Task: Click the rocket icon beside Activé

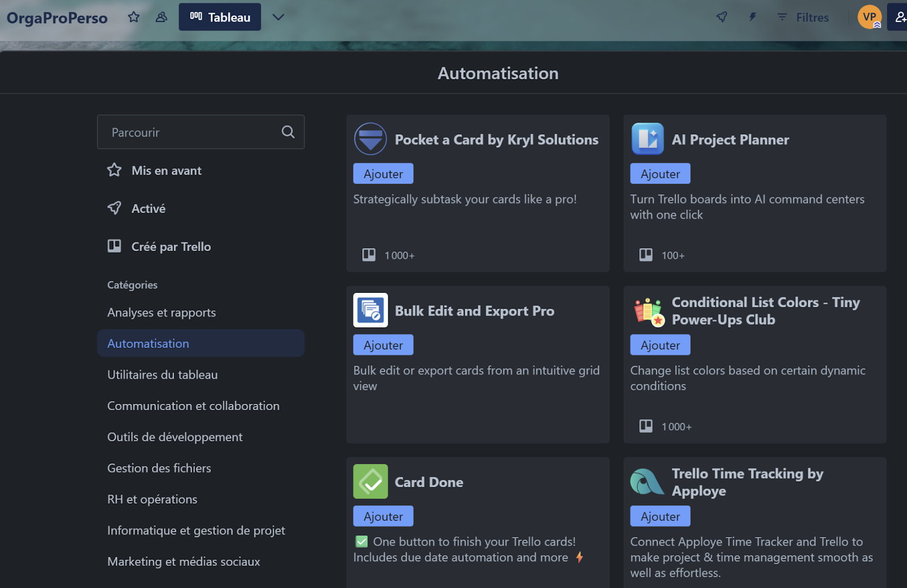Action: [115, 208]
